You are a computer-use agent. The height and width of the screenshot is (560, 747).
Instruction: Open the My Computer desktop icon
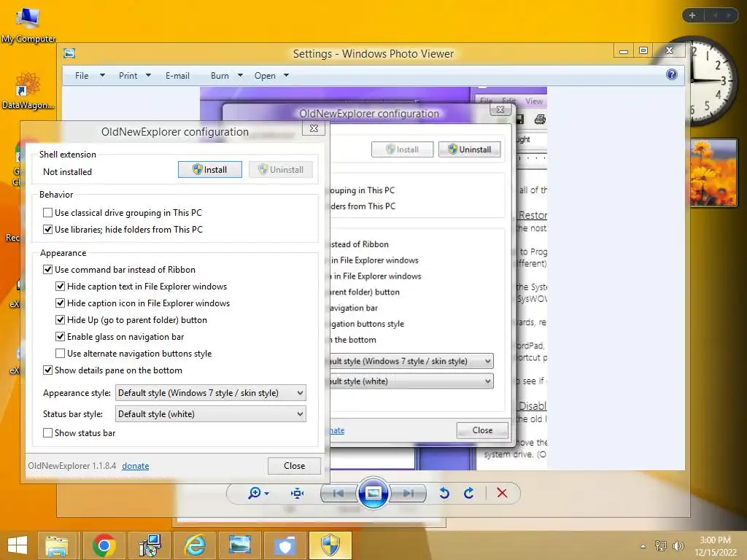[x=28, y=26]
